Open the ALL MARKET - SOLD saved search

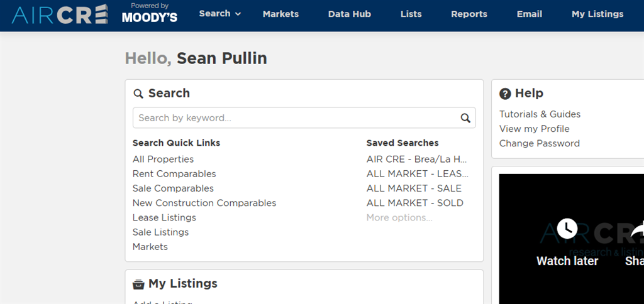(x=415, y=203)
